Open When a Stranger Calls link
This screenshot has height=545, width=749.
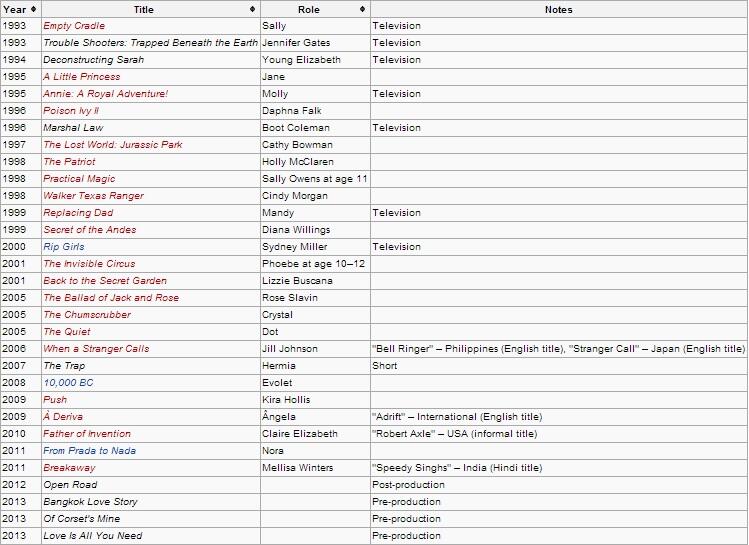(96, 349)
